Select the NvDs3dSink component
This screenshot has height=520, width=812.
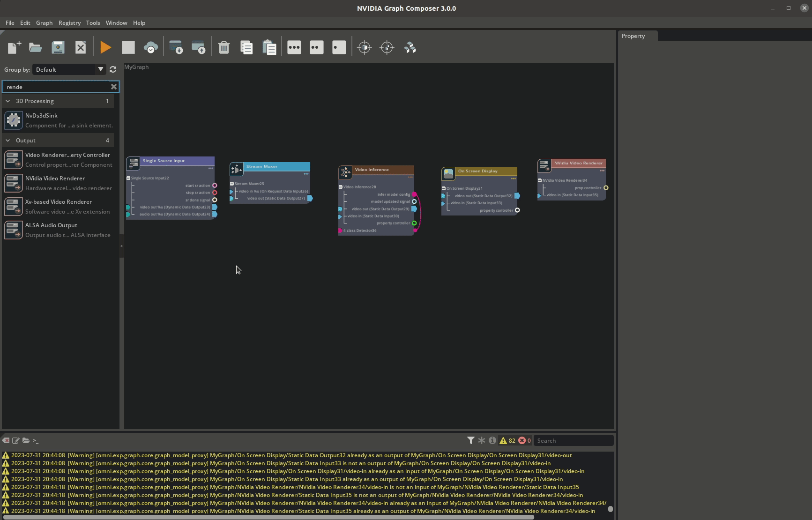[59, 120]
